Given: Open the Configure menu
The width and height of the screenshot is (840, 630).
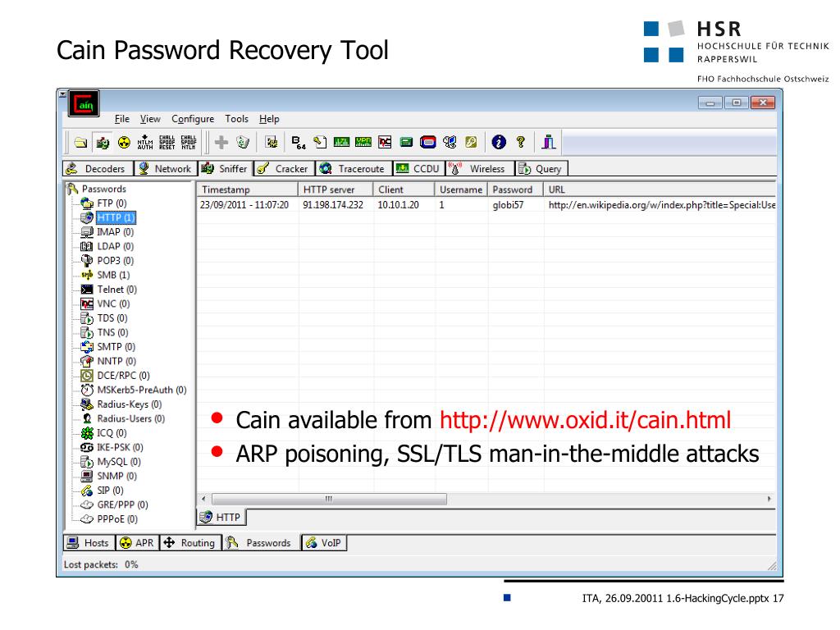Looking at the screenshot, I should click(x=193, y=119).
